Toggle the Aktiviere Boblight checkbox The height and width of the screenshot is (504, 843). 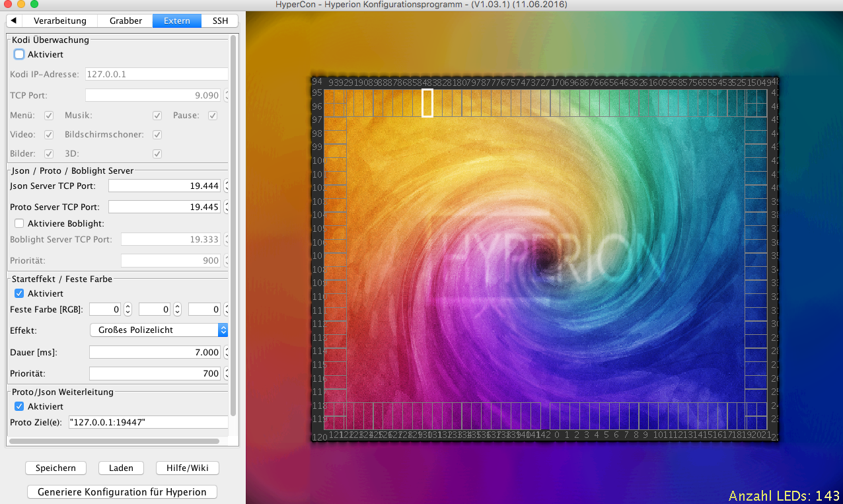click(19, 223)
